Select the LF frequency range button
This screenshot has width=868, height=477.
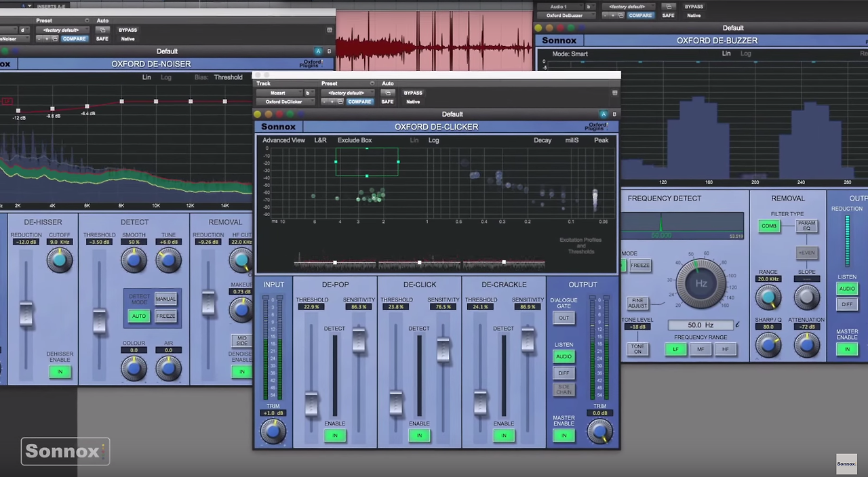pos(675,348)
